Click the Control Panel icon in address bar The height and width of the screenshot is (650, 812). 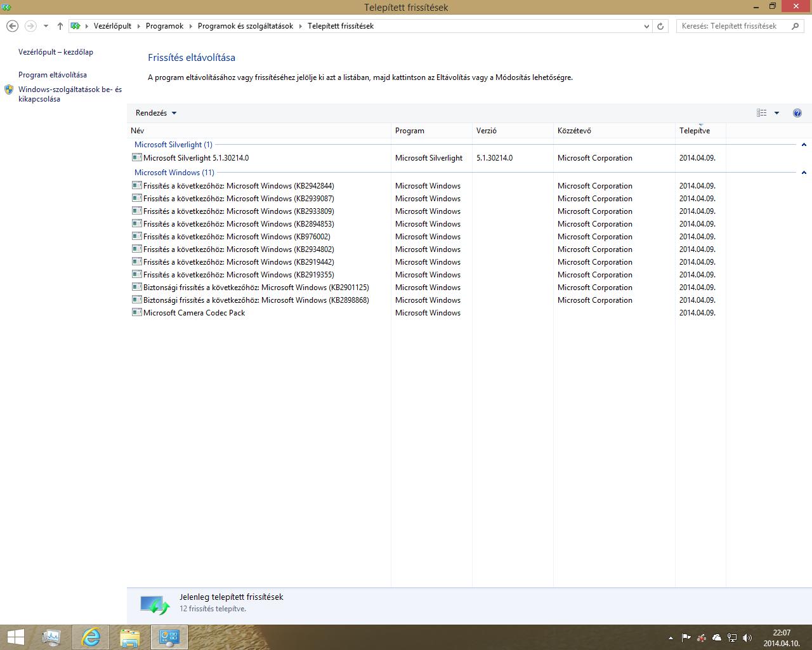click(x=75, y=26)
